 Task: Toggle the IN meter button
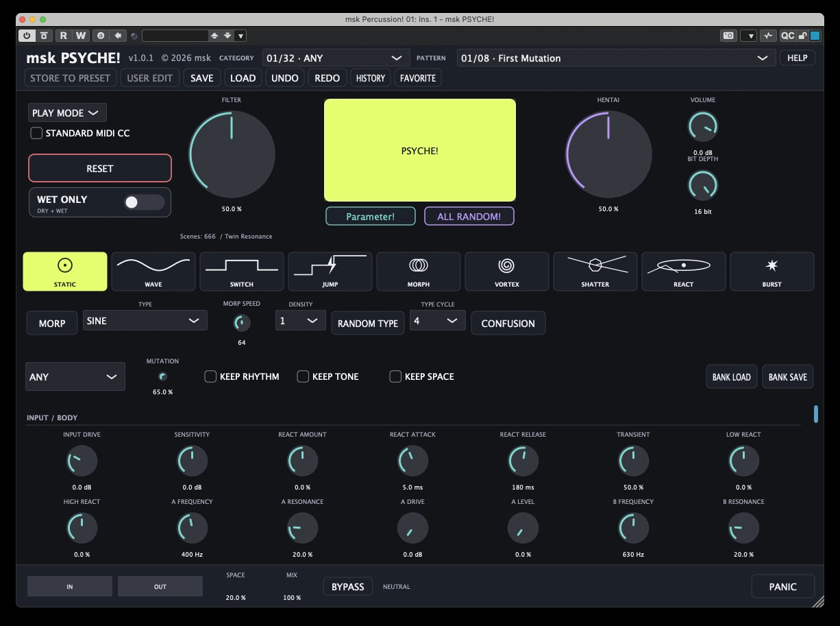(x=70, y=586)
